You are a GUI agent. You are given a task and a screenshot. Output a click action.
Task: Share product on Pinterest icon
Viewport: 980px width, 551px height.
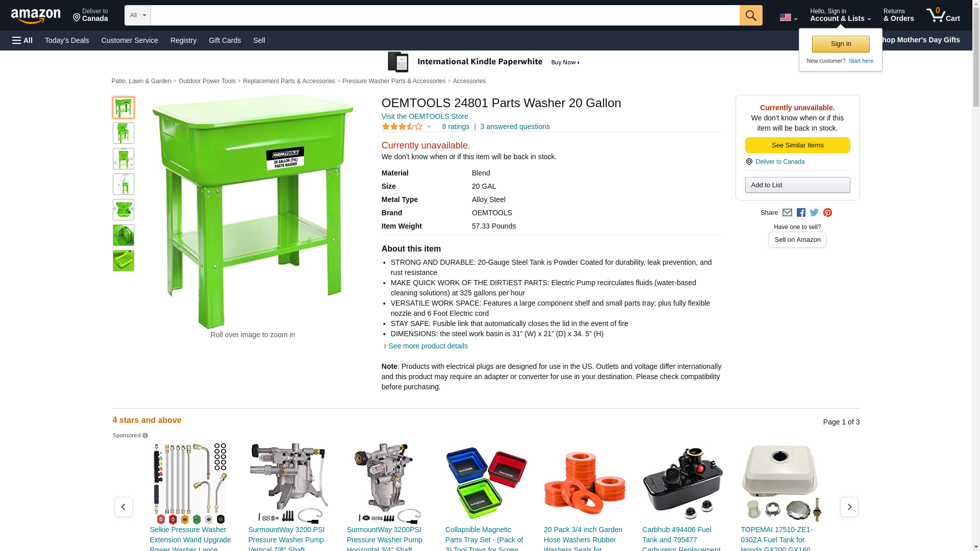pos(827,213)
